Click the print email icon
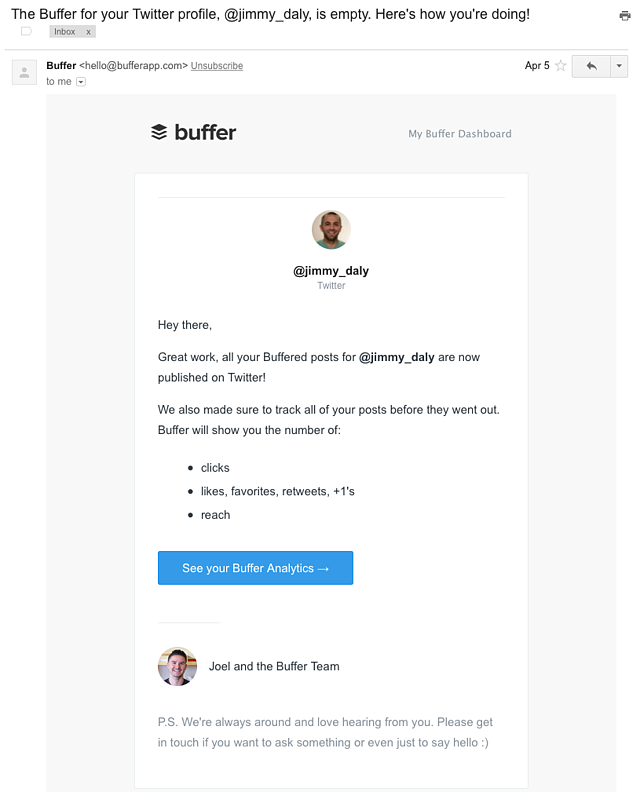Screen dimensions: 640x792 (x=625, y=16)
